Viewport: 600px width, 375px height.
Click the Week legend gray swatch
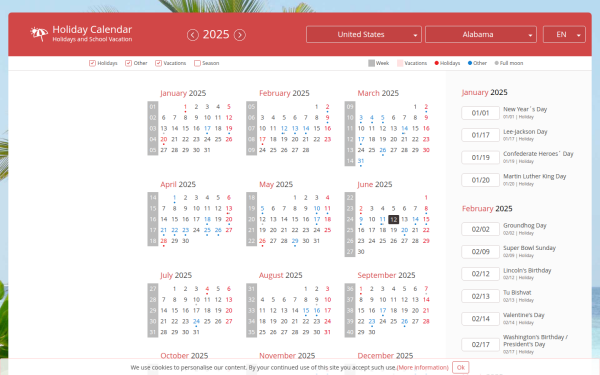(x=371, y=63)
